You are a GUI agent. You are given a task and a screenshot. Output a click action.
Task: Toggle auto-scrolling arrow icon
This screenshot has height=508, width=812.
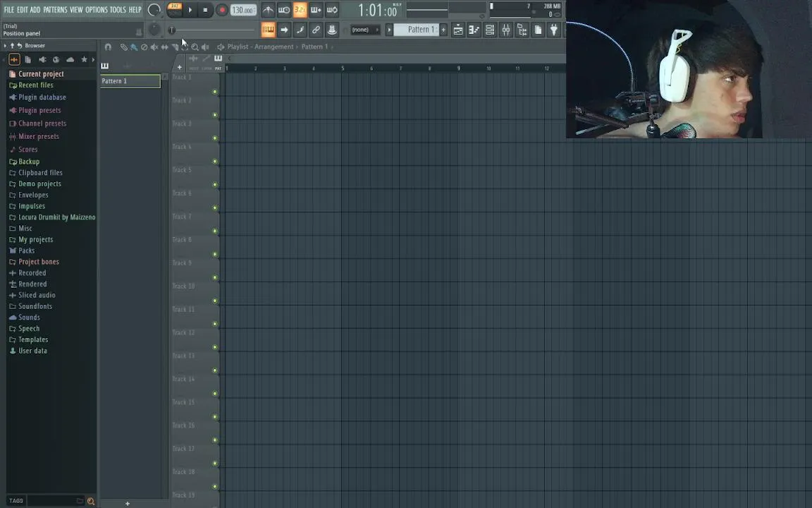(284, 30)
